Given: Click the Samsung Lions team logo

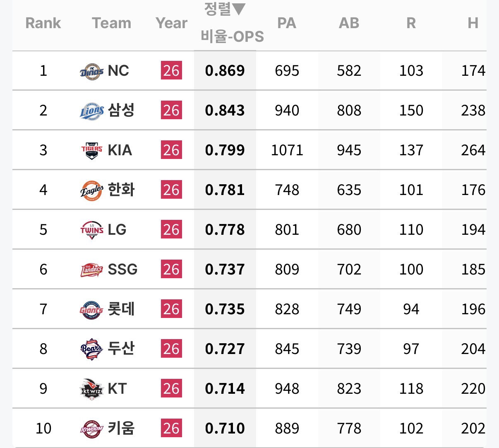Looking at the screenshot, I should pos(91,111).
